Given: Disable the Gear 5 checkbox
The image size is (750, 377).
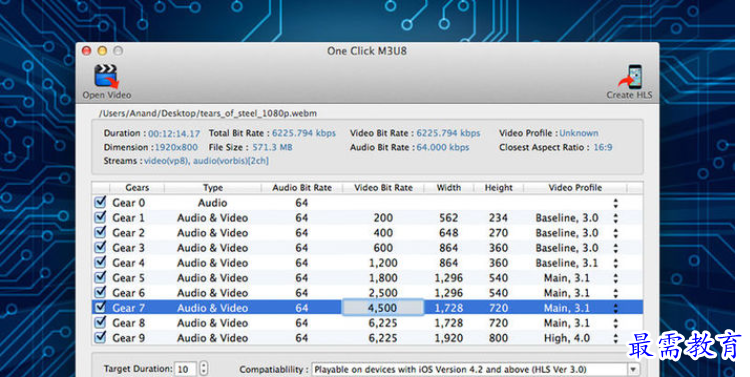Looking at the screenshot, I should 100,277.
